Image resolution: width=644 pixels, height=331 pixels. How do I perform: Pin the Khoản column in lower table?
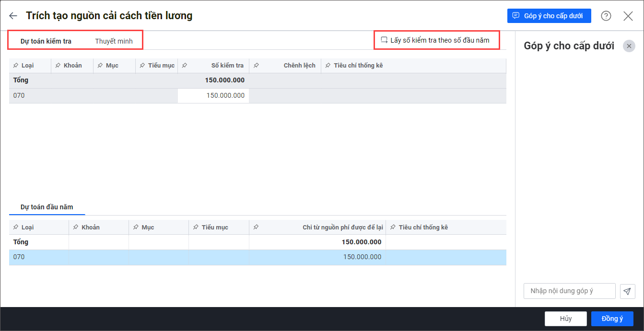76,227
